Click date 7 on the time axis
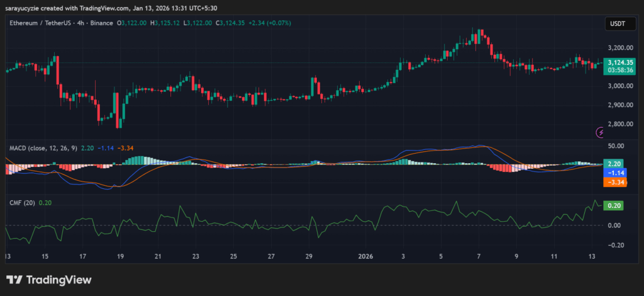 click(479, 257)
